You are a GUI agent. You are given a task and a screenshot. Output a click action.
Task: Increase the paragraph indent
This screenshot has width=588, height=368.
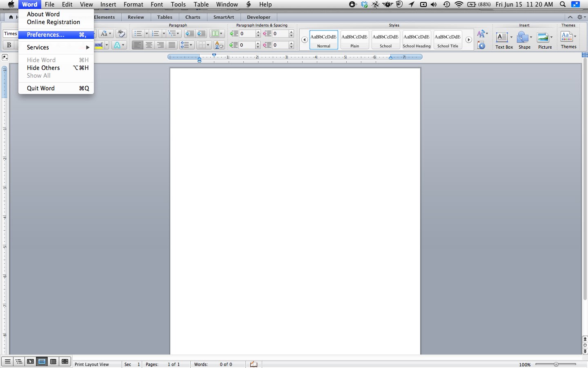(201, 34)
